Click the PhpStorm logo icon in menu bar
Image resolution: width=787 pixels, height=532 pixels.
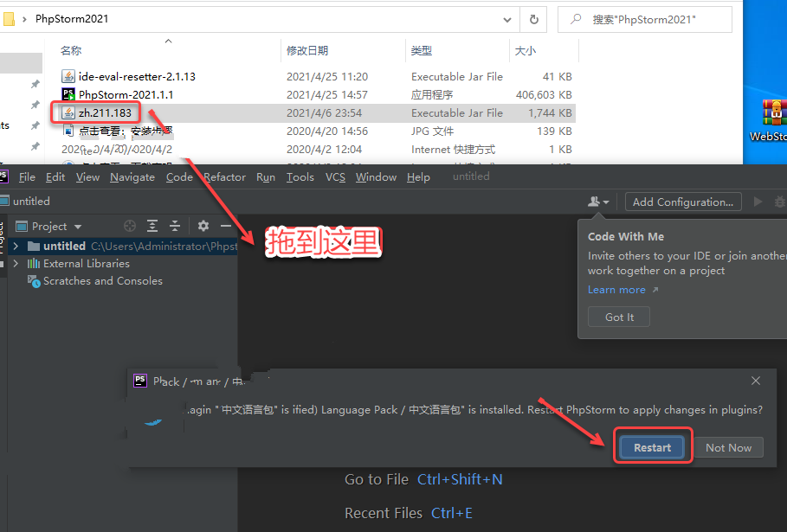click(x=3, y=176)
